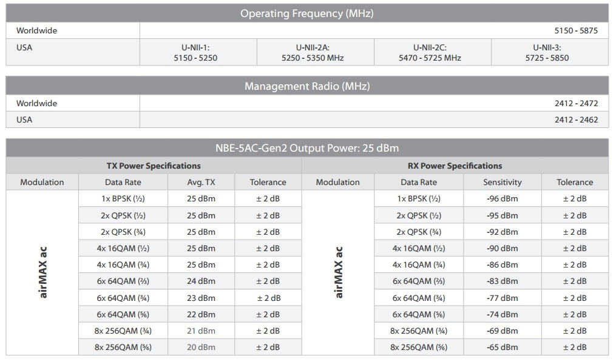Click the '-69 dBm' sensitivity value
The width and height of the screenshot is (616, 364).
point(503,331)
